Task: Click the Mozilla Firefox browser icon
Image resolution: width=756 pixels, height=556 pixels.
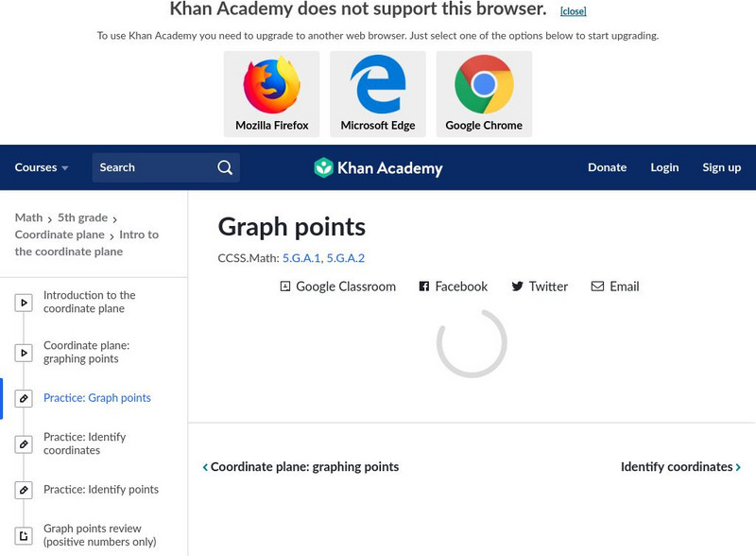Action: pyautogui.click(x=271, y=86)
